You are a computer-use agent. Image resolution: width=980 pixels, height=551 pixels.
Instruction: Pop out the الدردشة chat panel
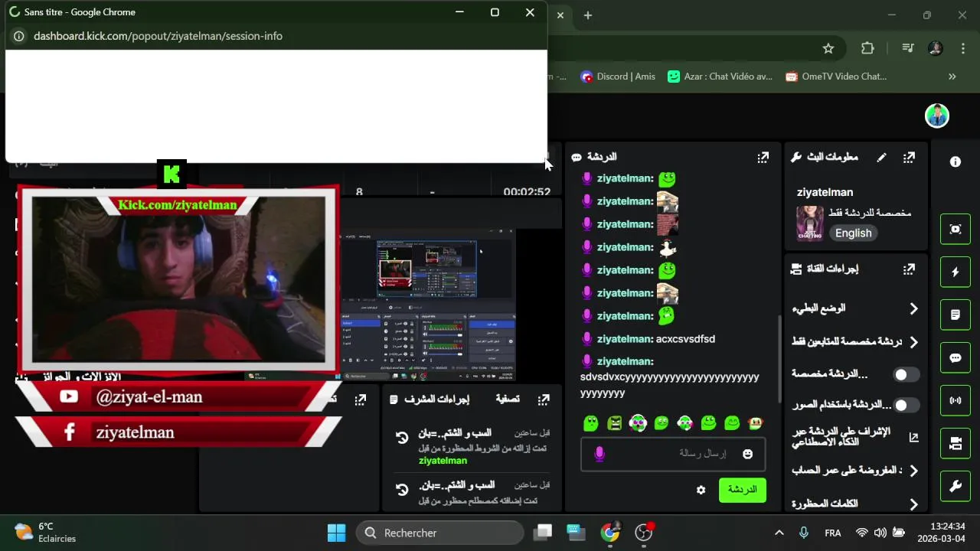click(763, 158)
